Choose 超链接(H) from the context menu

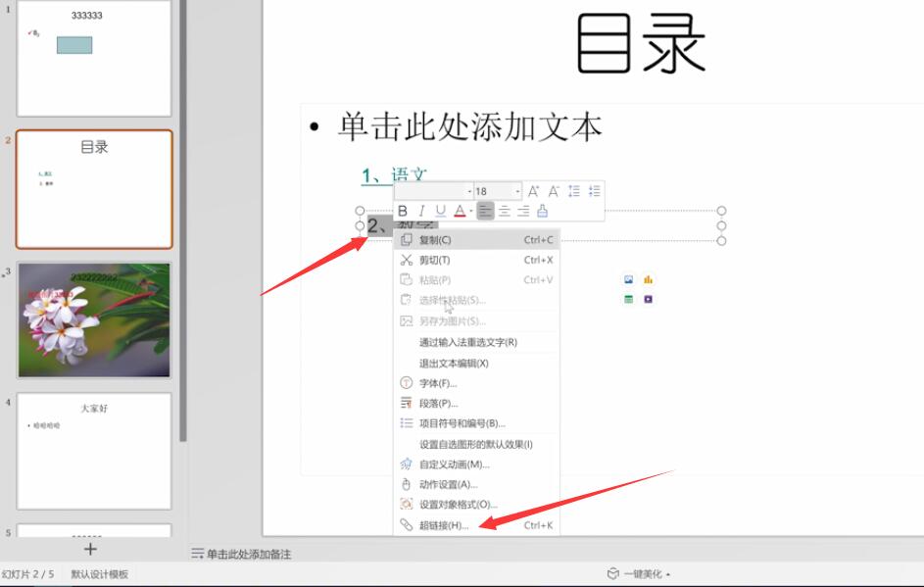[x=444, y=525]
